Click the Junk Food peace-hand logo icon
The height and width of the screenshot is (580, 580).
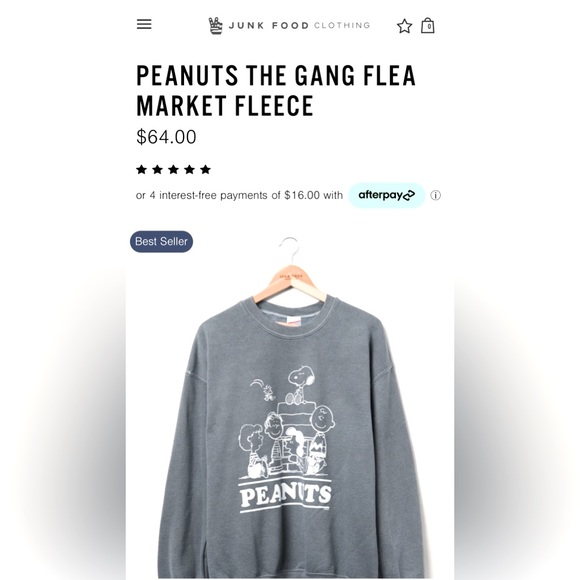216,26
